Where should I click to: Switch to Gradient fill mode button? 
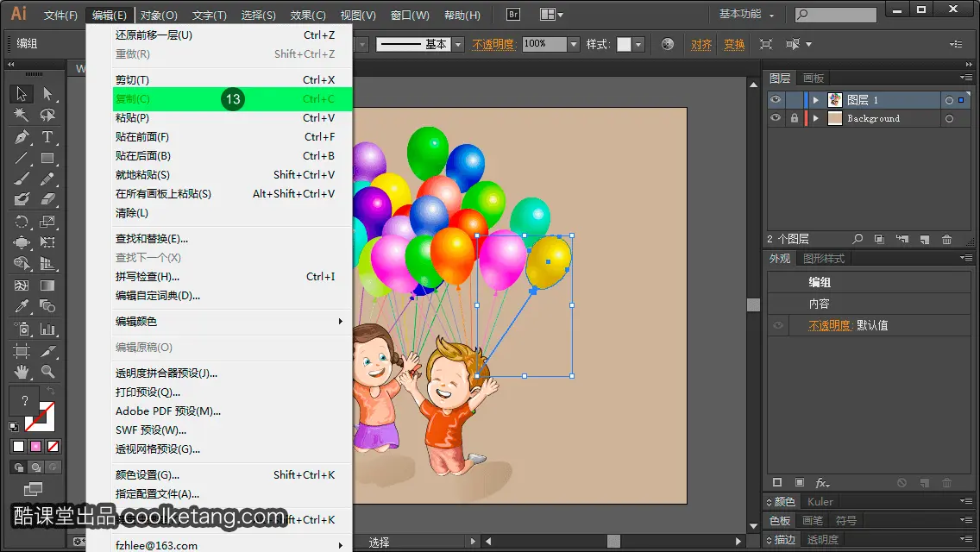35,447
